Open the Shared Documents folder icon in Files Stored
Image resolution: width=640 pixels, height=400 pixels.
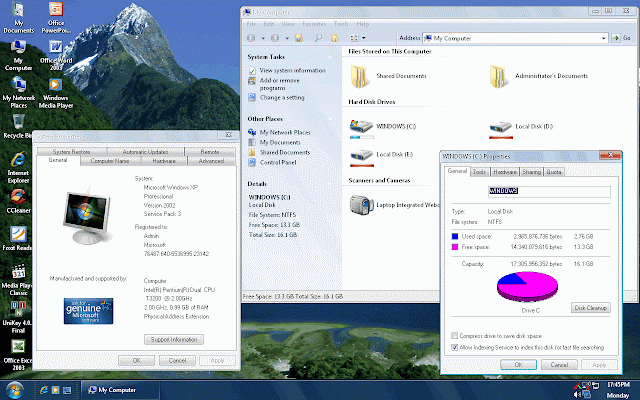click(x=360, y=76)
